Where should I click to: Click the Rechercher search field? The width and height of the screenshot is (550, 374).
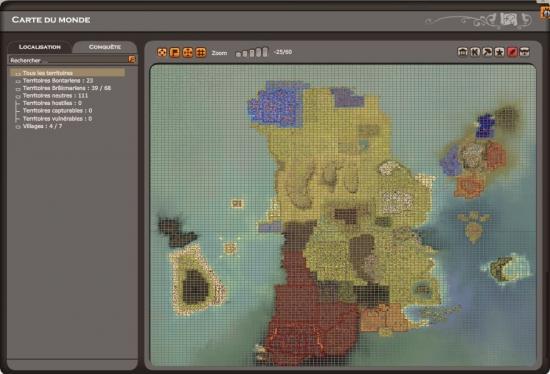69,60
